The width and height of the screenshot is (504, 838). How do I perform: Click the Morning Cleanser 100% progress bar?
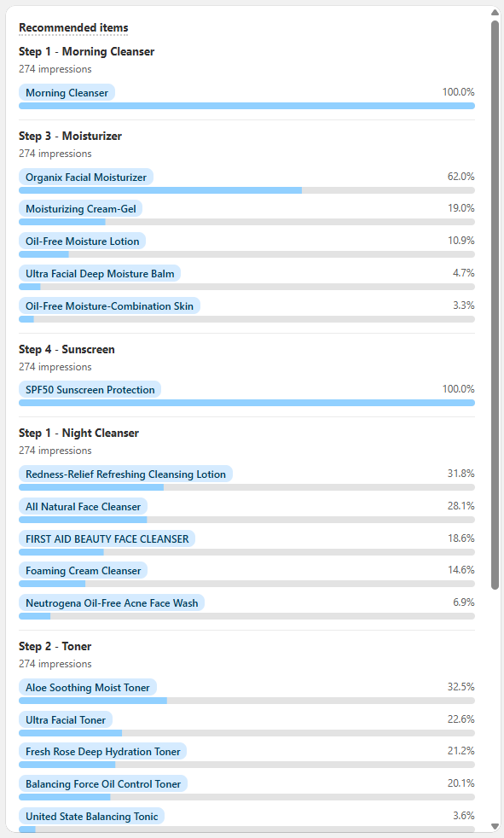[246, 106]
